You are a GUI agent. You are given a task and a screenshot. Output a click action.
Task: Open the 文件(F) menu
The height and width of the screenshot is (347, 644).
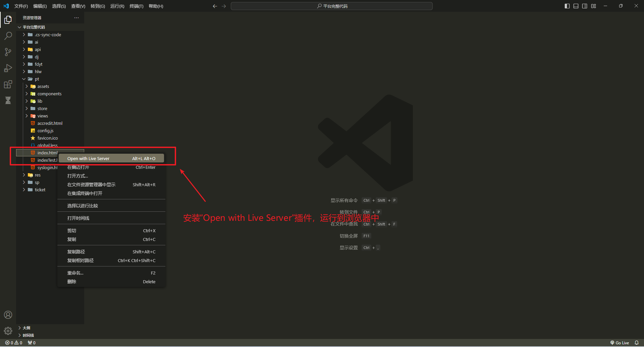[21, 6]
